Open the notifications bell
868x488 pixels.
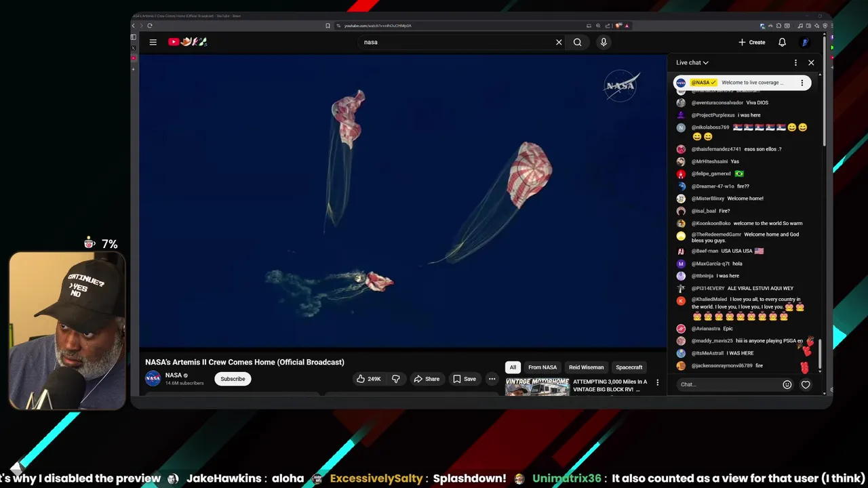782,42
